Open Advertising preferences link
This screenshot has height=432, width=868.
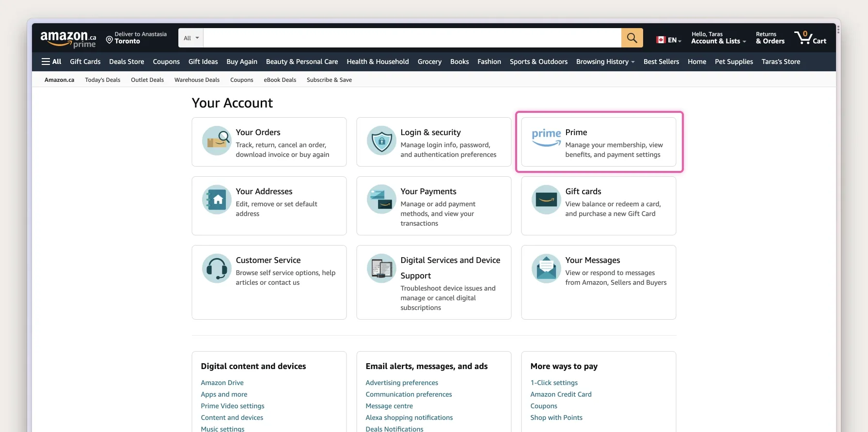click(402, 383)
